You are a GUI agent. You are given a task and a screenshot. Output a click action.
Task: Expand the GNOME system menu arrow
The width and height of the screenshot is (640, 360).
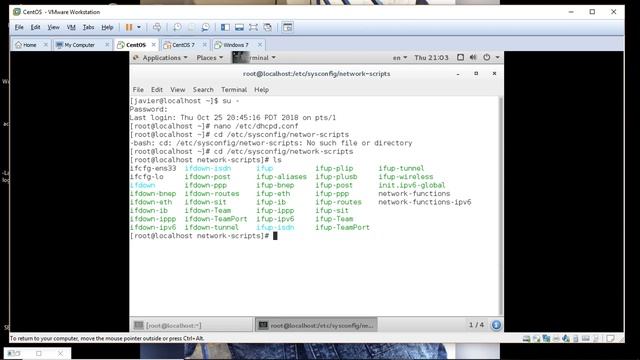pyautogui.click(x=497, y=58)
